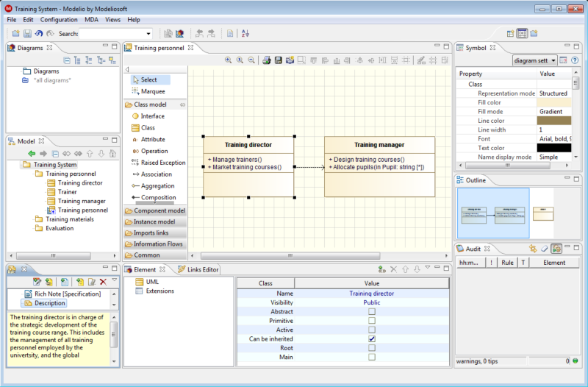Select the Description note entry
Viewport: 588px width, 387px height.
coord(50,303)
